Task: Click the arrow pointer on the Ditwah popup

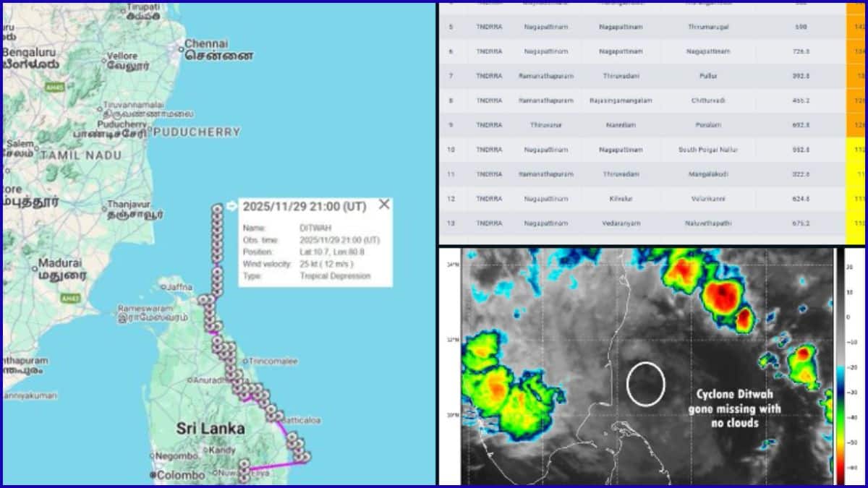Action: [x=231, y=205]
